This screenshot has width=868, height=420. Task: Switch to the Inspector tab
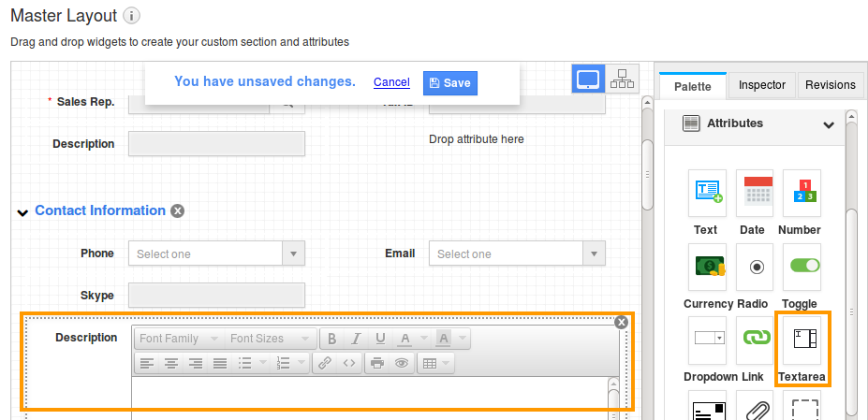pos(761,85)
